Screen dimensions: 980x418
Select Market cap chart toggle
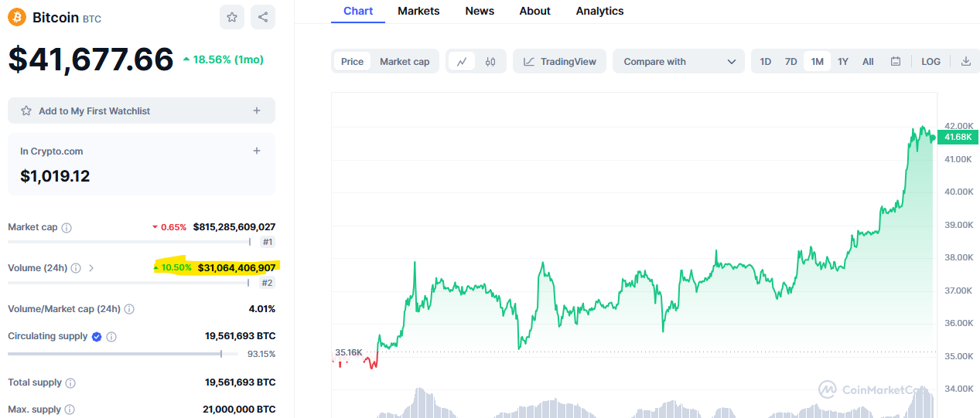405,62
